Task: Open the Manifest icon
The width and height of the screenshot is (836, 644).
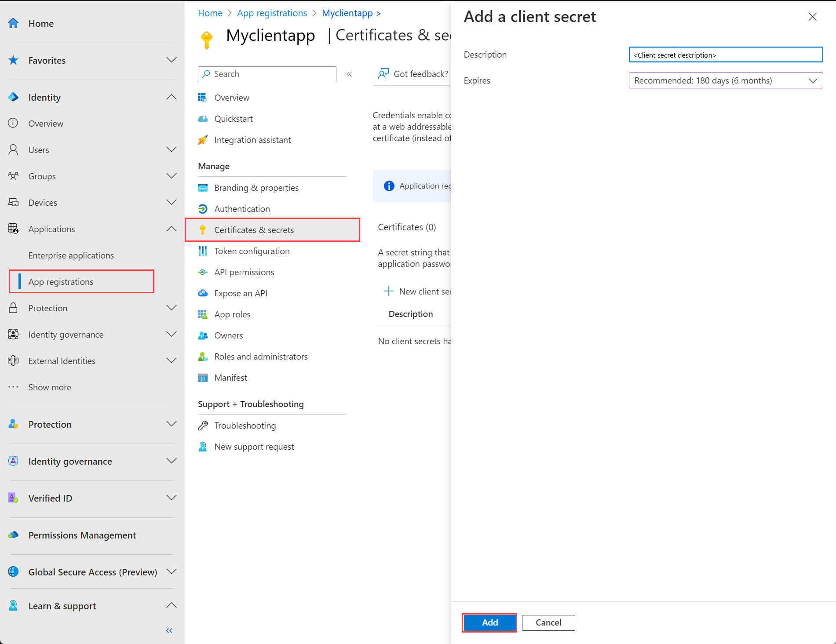Action: 203,377
